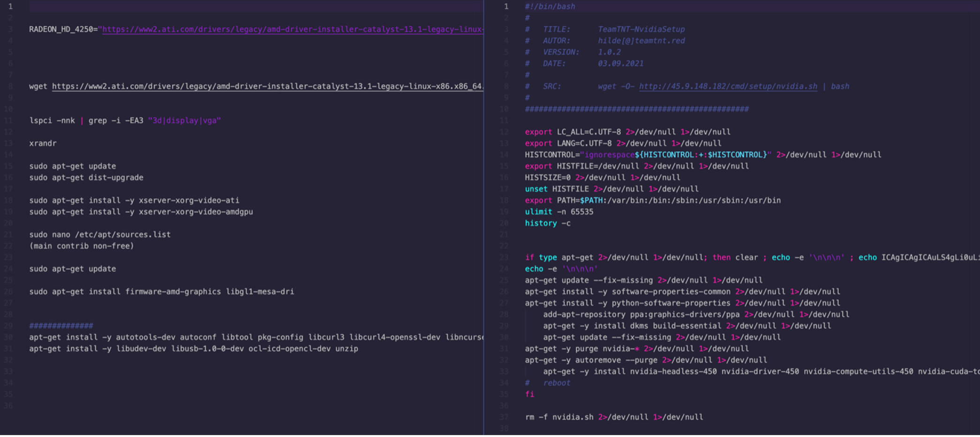Click the firmware-amd-graphics install line
The height and width of the screenshot is (437, 980).
click(x=161, y=292)
